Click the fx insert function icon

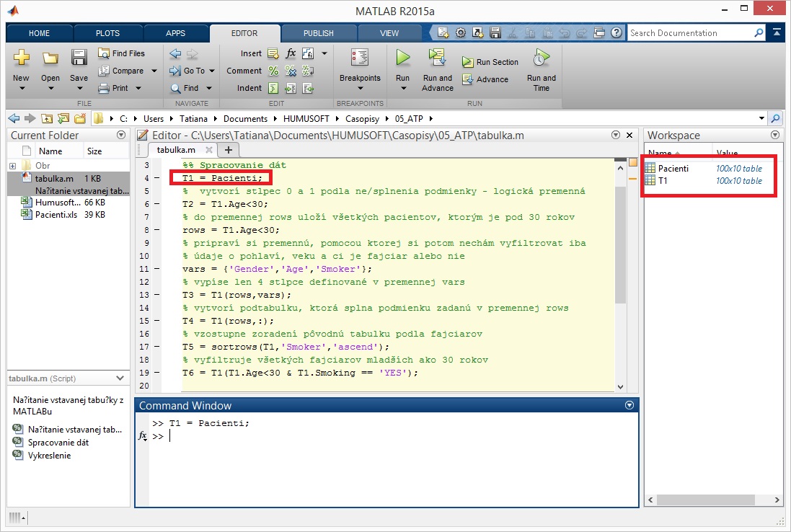point(291,53)
